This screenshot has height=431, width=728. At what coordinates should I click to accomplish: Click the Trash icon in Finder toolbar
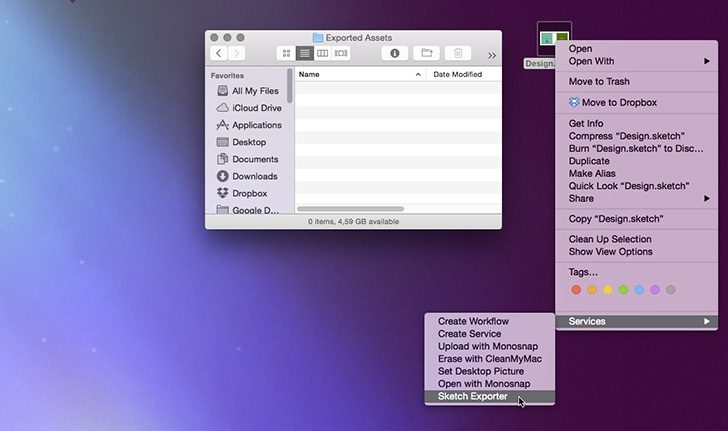(458, 53)
